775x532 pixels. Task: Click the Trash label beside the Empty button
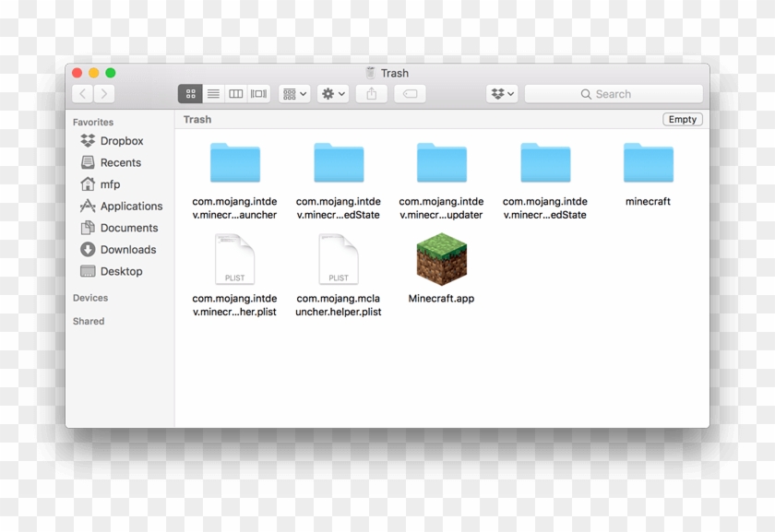[x=197, y=120]
